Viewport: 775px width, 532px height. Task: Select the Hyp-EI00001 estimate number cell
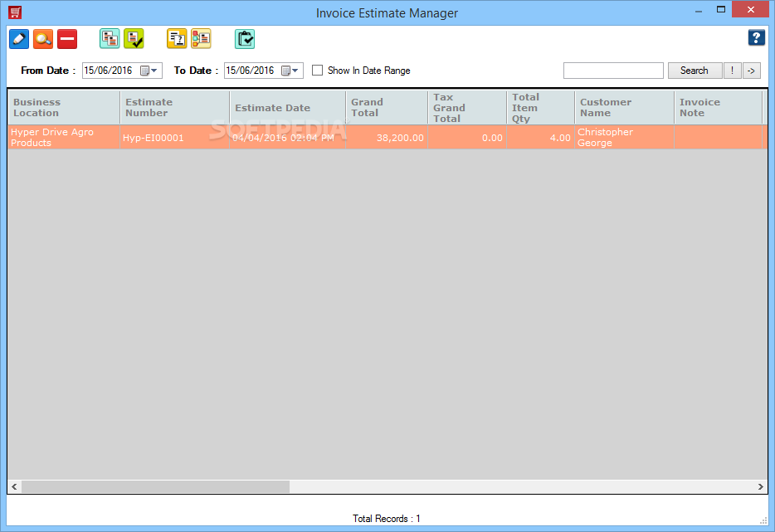[x=175, y=138]
